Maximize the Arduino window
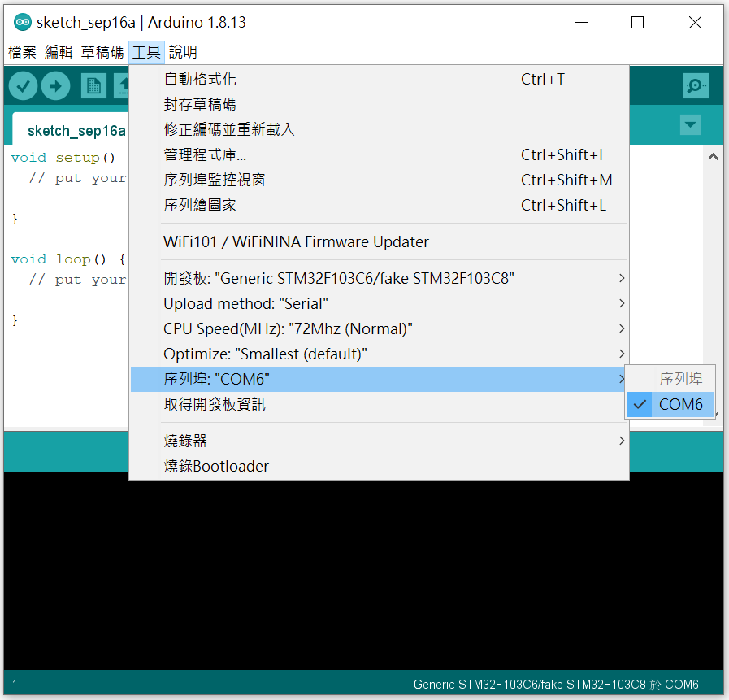 point(637,22)
